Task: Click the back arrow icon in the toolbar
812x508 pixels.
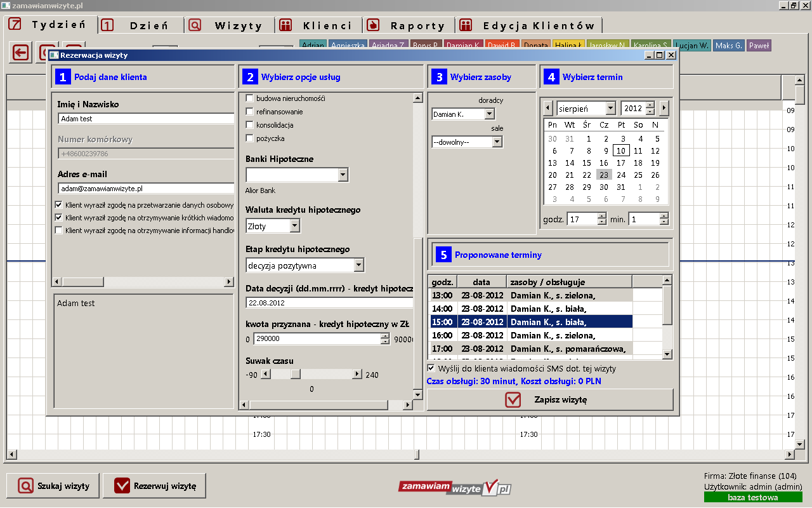Action: [x=21, y=52]
